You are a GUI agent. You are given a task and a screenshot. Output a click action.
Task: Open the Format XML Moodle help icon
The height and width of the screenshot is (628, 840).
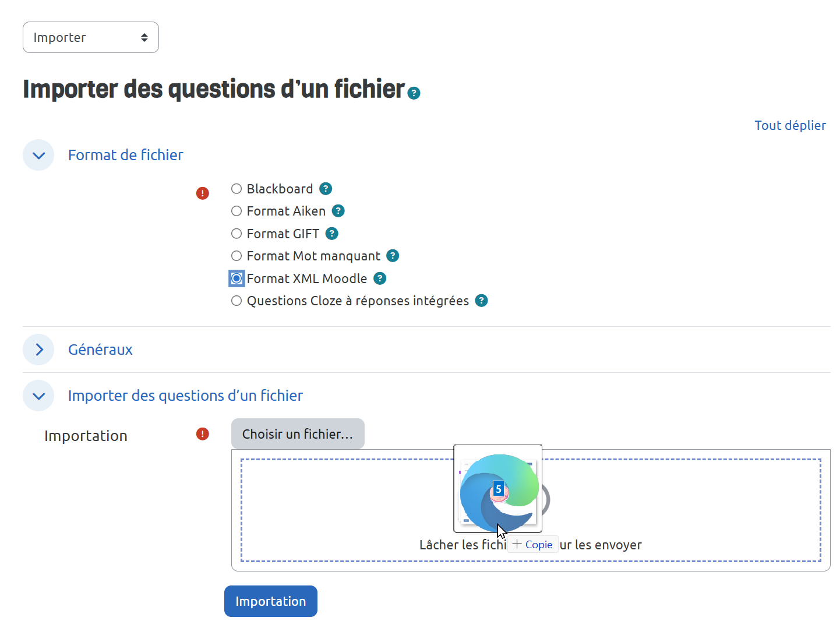pos(380,278)
